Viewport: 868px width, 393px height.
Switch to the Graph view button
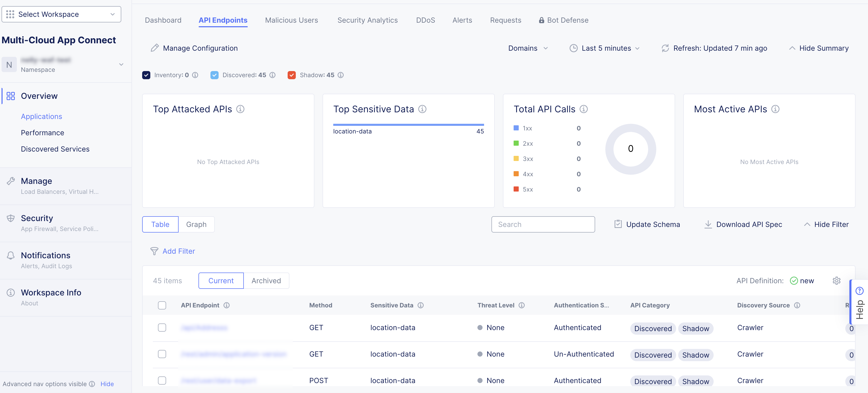pyautogui.click(x=196, y=224)
